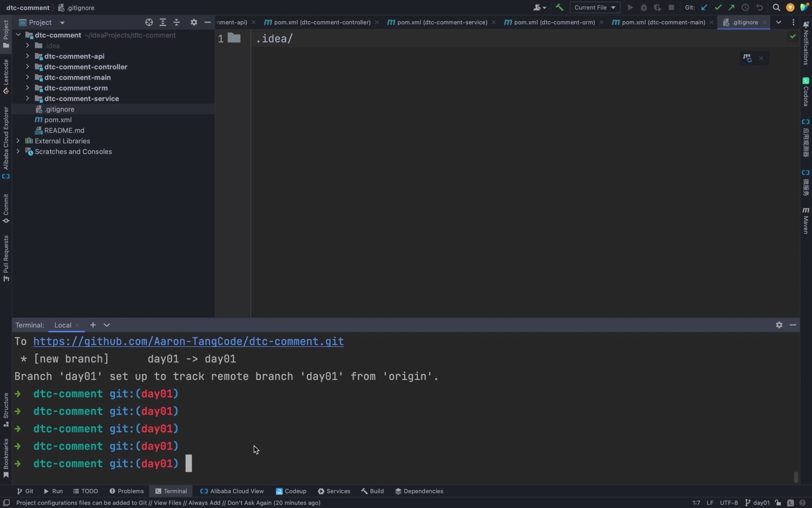Open the GitHub dtc-comment.git link
This screenshot has height=508, width=812.
(x=188, y=341)
